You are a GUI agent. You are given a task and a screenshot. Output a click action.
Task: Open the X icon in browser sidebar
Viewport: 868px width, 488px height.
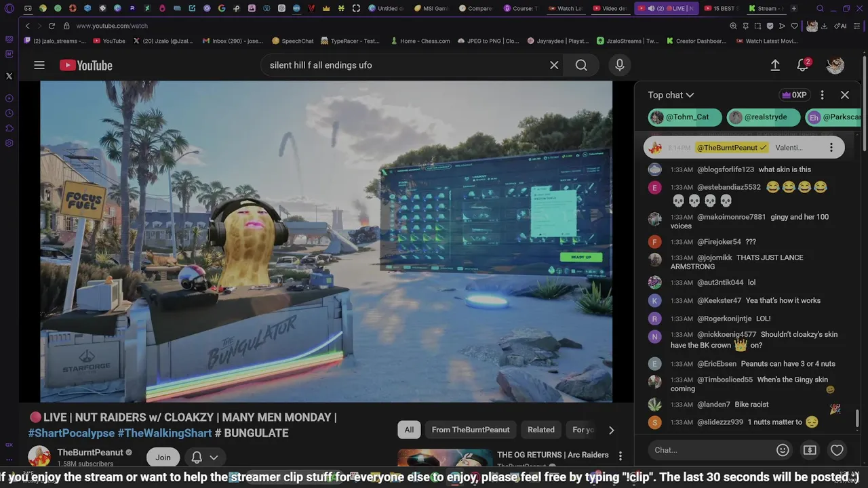9,76
